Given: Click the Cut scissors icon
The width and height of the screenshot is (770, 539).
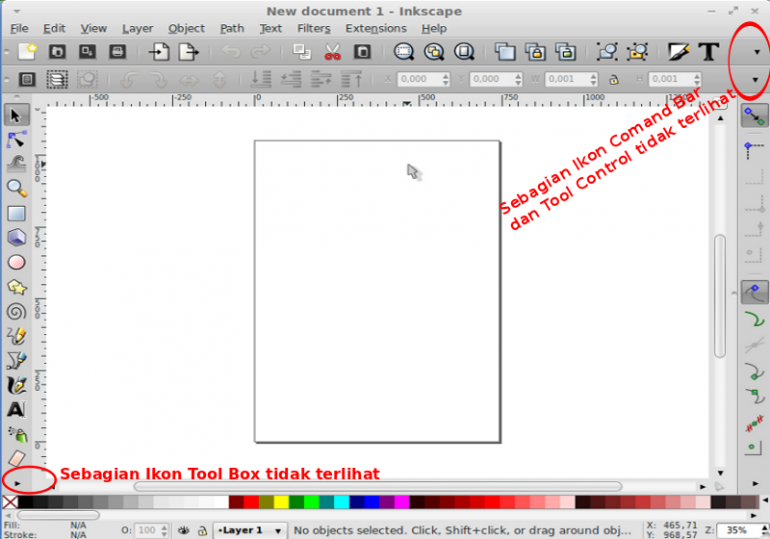Looking at the screenshot, I should [333, 51].
